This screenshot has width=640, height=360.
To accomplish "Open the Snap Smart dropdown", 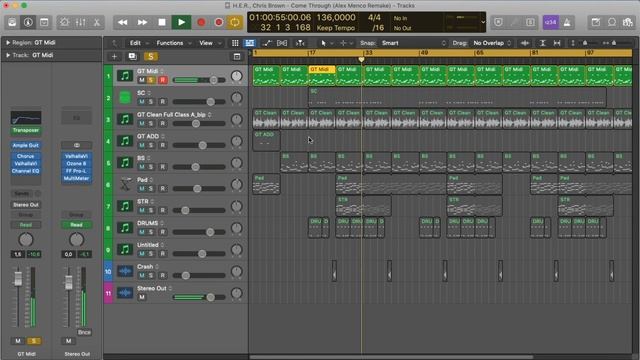I will pyautogui.click(x=413, y=43).
